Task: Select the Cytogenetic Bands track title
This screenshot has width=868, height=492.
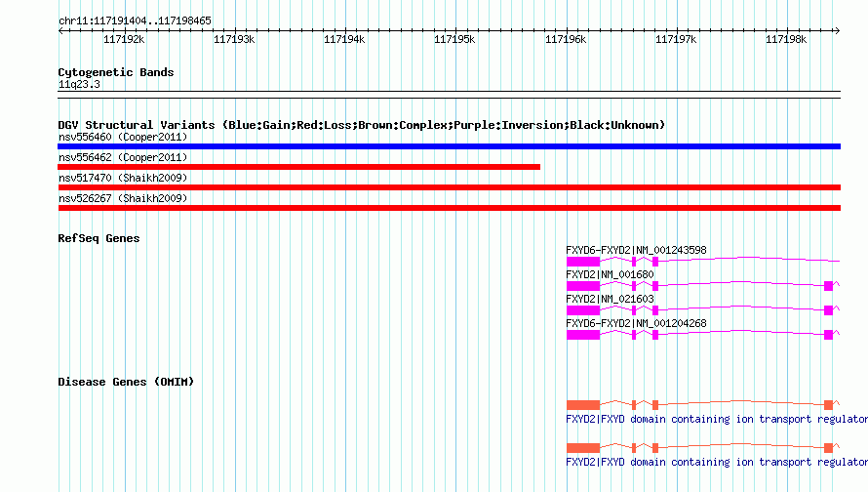Action: 116,72
